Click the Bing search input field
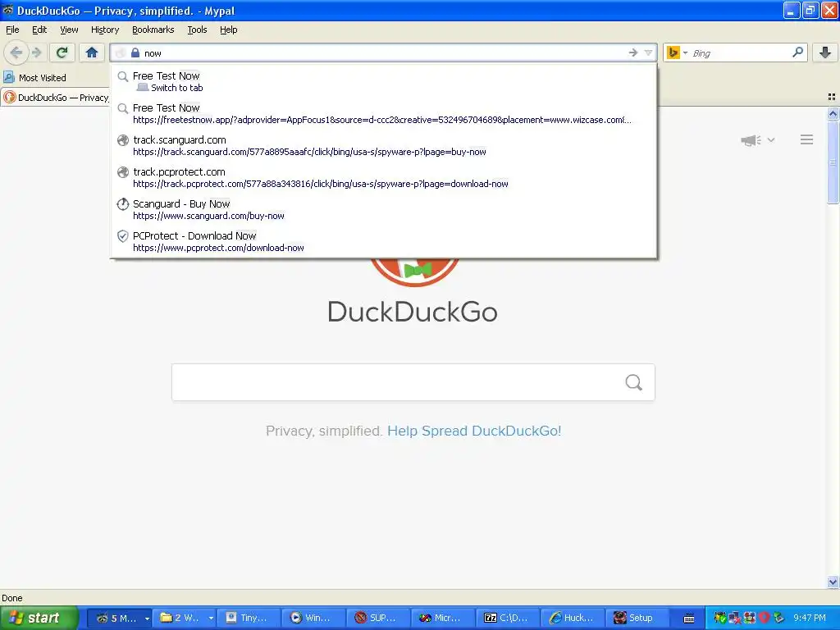Image resolution: width=840 pixels, height=630 pixels. coord(741,53)
